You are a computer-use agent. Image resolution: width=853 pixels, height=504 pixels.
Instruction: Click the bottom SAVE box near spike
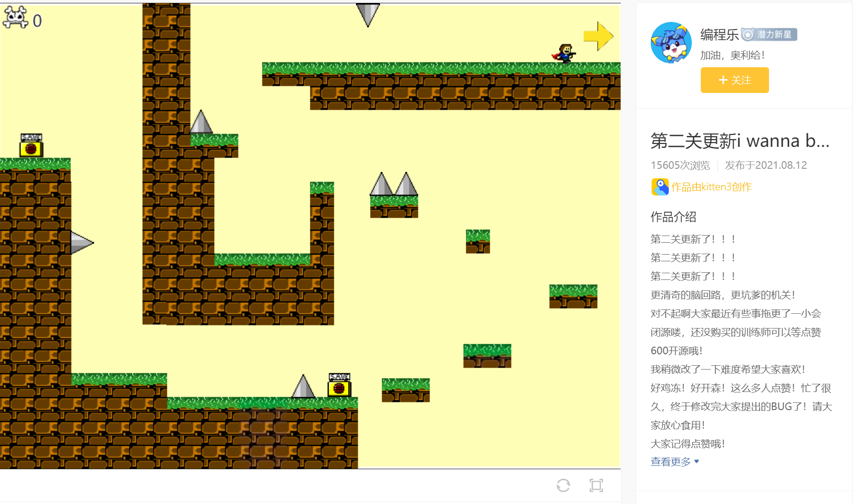339,385
